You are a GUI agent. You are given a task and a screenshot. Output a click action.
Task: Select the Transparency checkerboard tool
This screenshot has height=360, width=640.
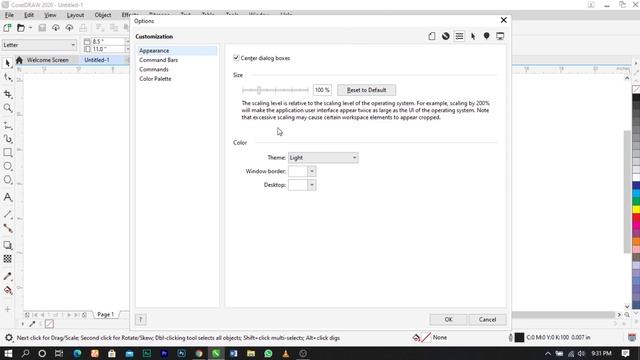pos(7,259)
